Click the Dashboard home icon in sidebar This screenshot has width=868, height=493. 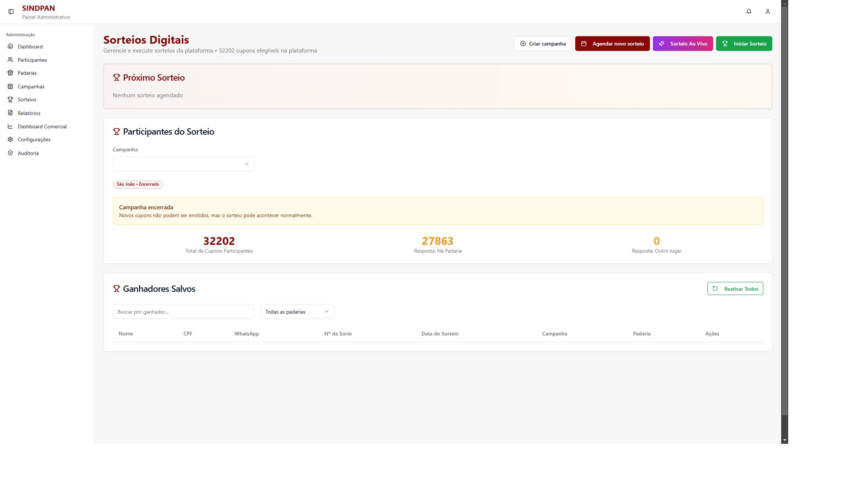click(x=10, y=46)
